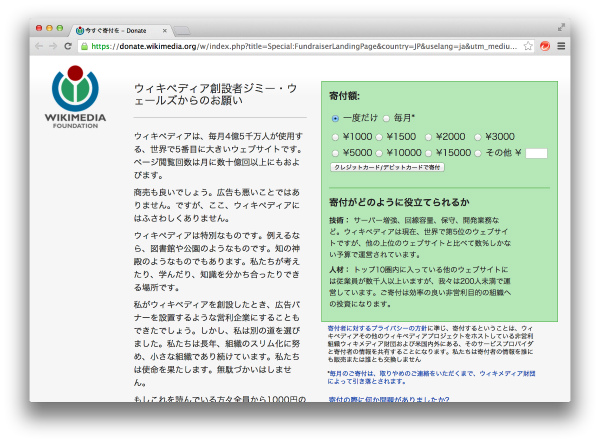The image size is (600, 443).
Task: Click the custom amount input field
Action: pyautogui.click(x=536, y=153)
